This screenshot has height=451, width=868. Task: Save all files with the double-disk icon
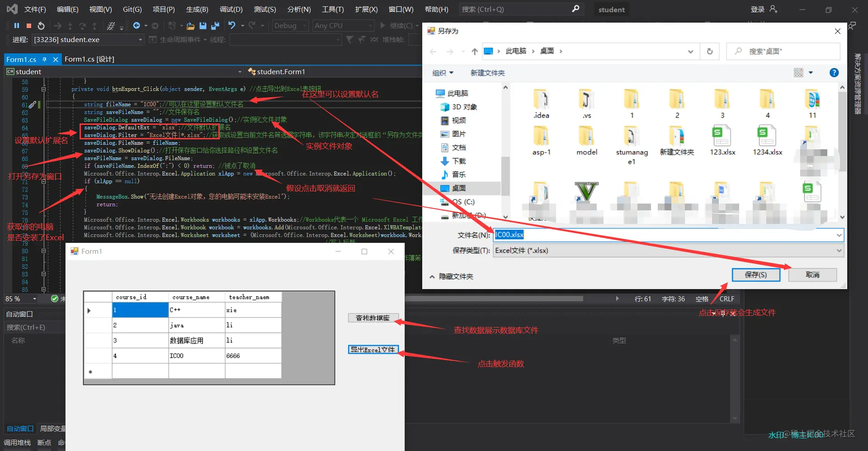(x=215, y=26)
